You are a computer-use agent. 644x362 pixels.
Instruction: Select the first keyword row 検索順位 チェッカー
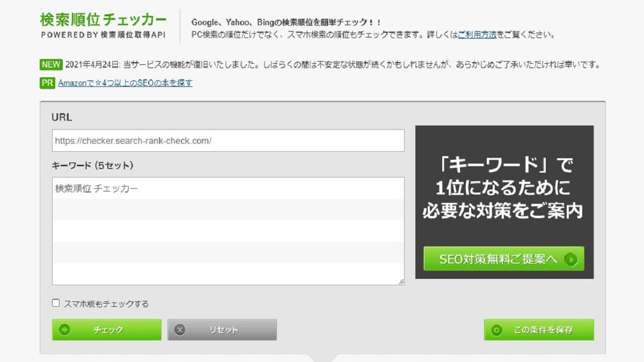click(228, 188)
